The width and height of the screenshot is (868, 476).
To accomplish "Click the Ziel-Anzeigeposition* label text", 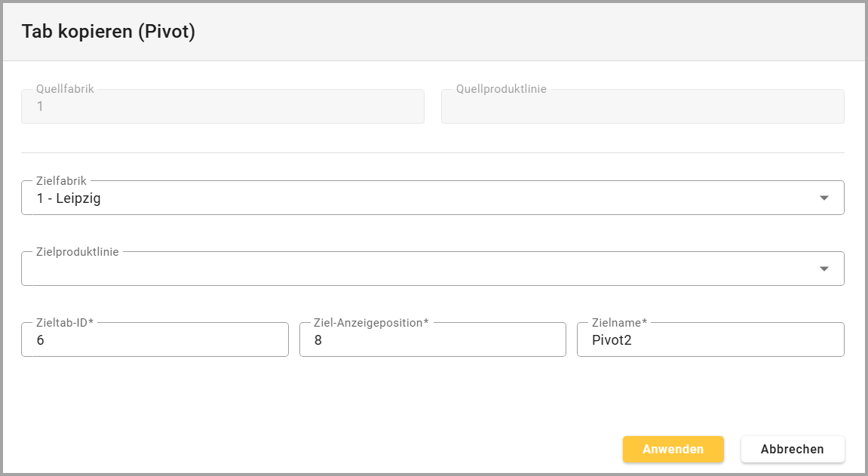I will tap(370, 323).
